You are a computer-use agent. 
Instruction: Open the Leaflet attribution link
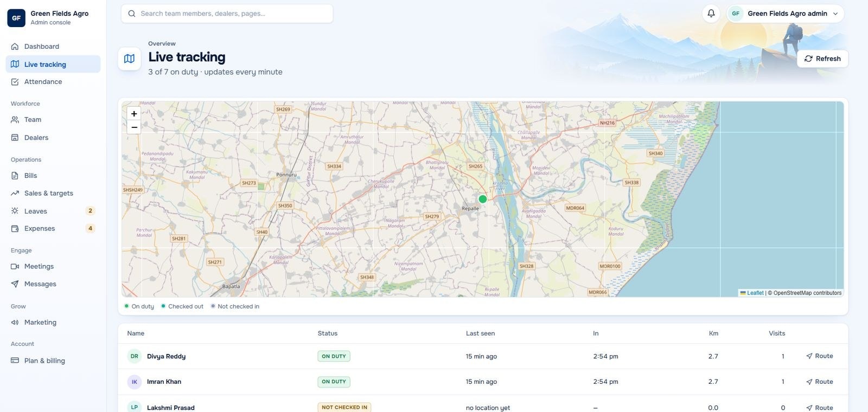click(755, 293)
